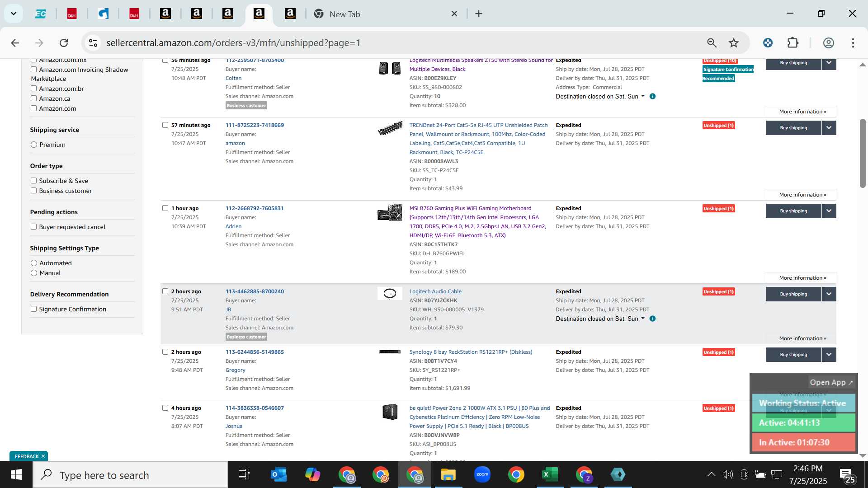The height and width of the screenshot is (488, 868).
Task: Select Manual shipping settings radio
Action: tap(34, 273)
